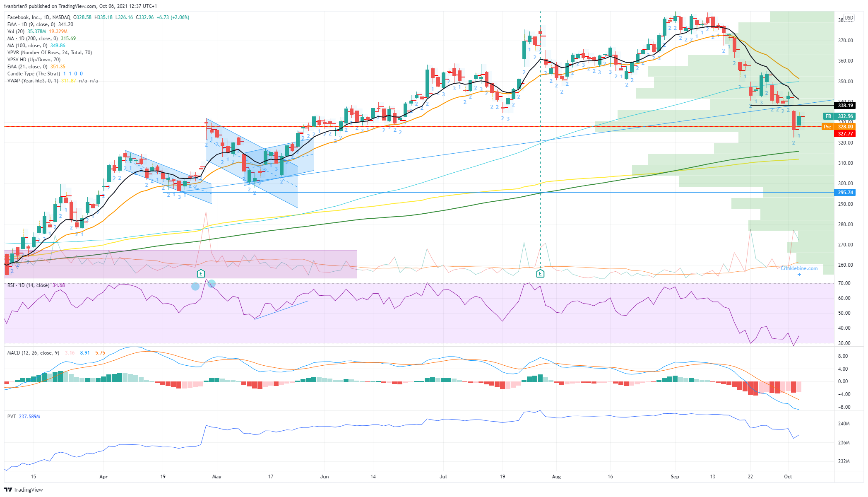Screen dimensions: 868x497
Task: Select the MA 1D (200, close, 0) legend
Action: tap(32, 39)
